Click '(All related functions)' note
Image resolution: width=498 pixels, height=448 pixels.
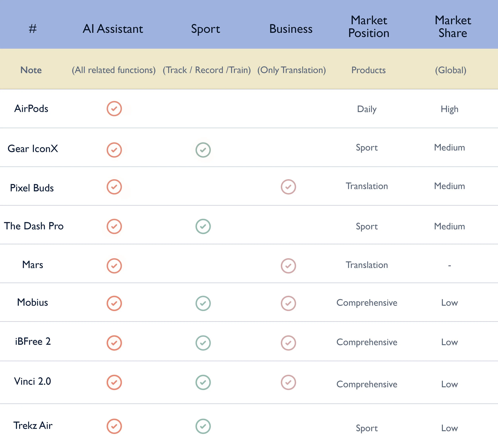(x=114, y=70)
